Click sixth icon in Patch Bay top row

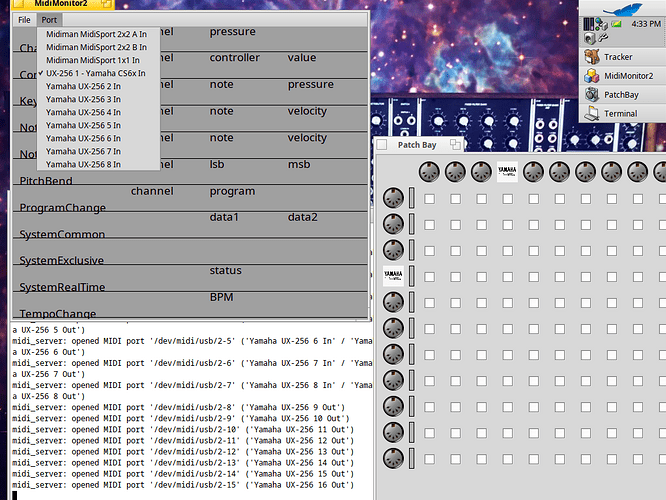click(559, 172)
